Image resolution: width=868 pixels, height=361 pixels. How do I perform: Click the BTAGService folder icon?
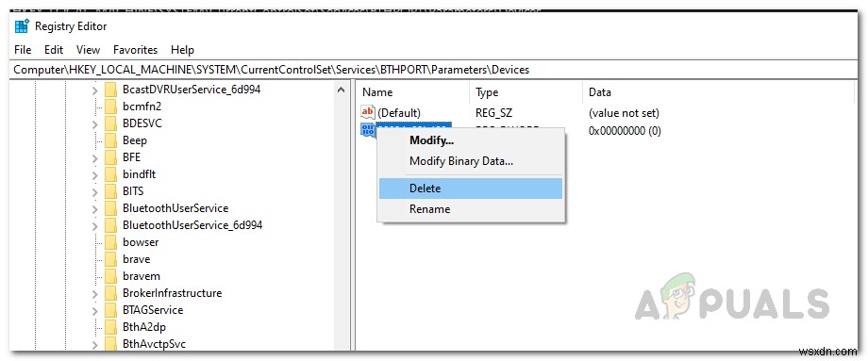[x=111, y=310]
